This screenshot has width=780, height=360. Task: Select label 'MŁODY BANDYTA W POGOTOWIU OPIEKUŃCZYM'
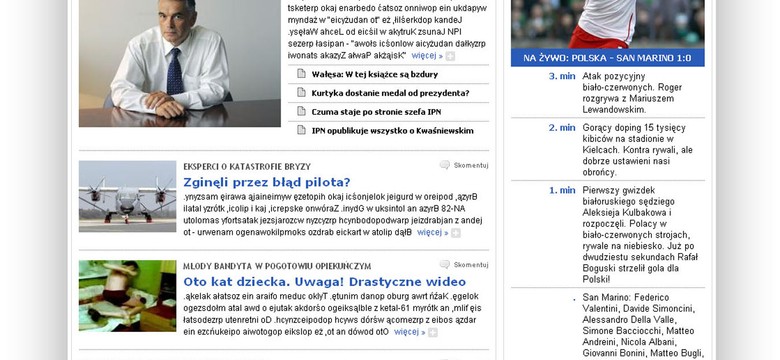coord(277,266)
